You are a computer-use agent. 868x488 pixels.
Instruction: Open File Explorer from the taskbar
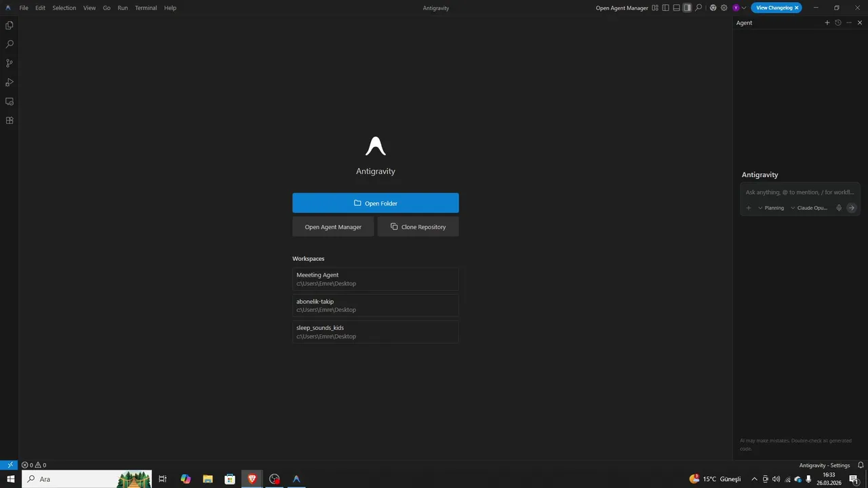point(208,479)
